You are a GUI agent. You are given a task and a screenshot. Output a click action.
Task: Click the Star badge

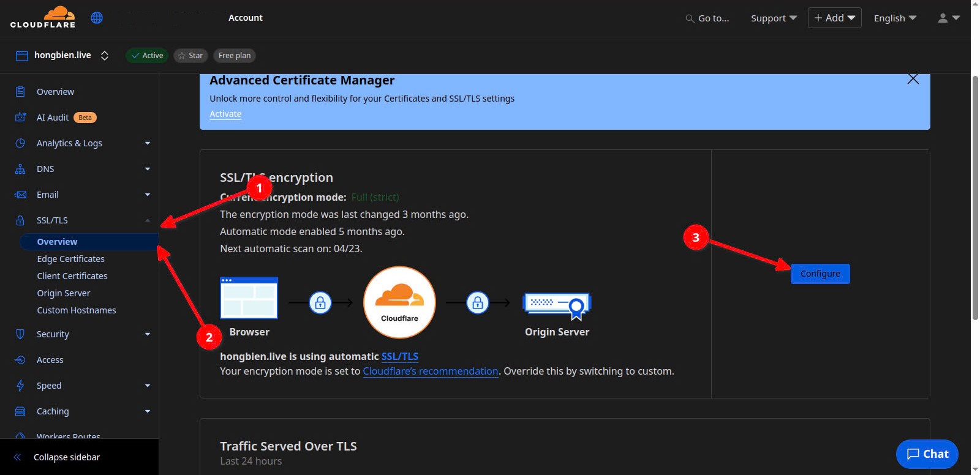pos(190,56)
